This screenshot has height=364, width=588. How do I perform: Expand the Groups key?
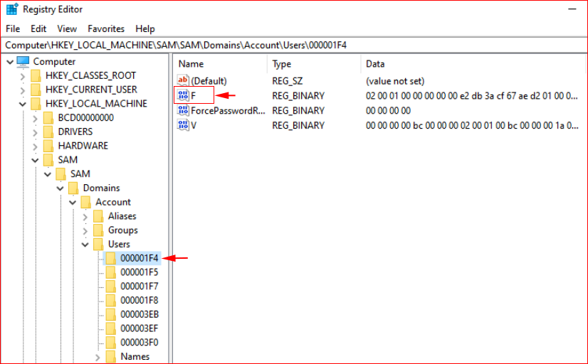(85, 231)
